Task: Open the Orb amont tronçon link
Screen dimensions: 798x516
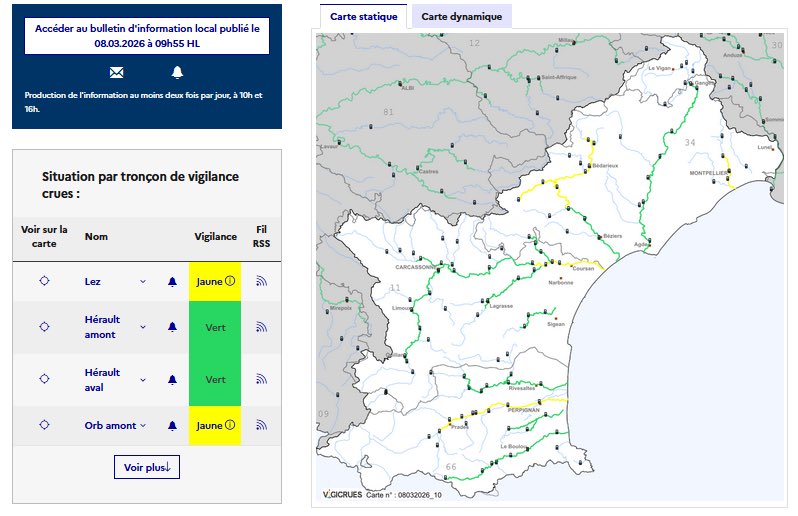Action: coord(110,425)
